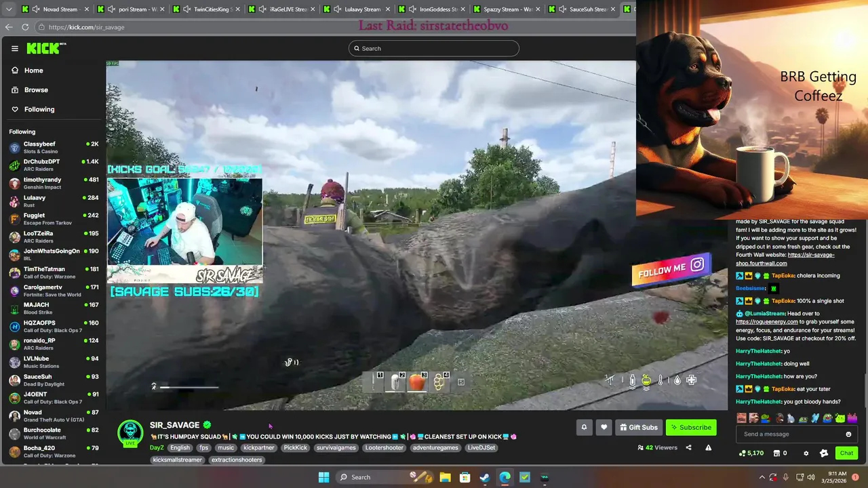Close the Lulaavy Stream tab
Viewport: 868px width, 488px height.
[x=387, y=9]
